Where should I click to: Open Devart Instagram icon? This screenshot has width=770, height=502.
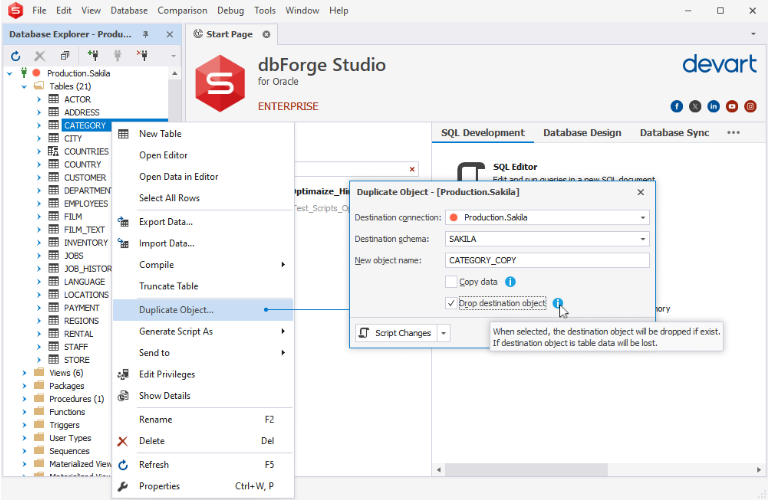(x=750, y=106)
